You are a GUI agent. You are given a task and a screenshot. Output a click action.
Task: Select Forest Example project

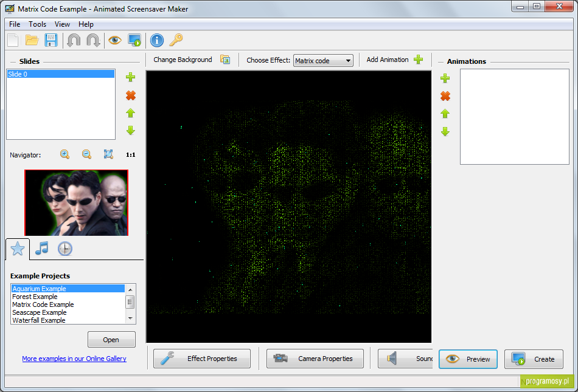click(x=68, y=297)
